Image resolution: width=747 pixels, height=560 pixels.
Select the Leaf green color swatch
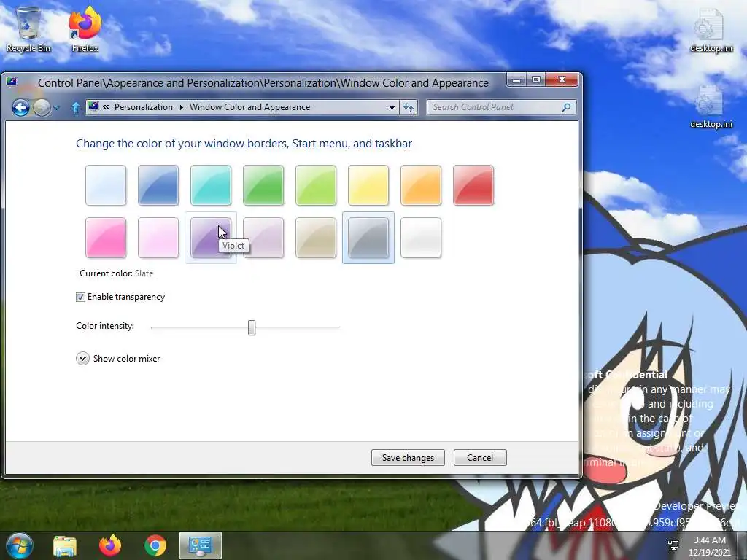(x=263, y=185)
